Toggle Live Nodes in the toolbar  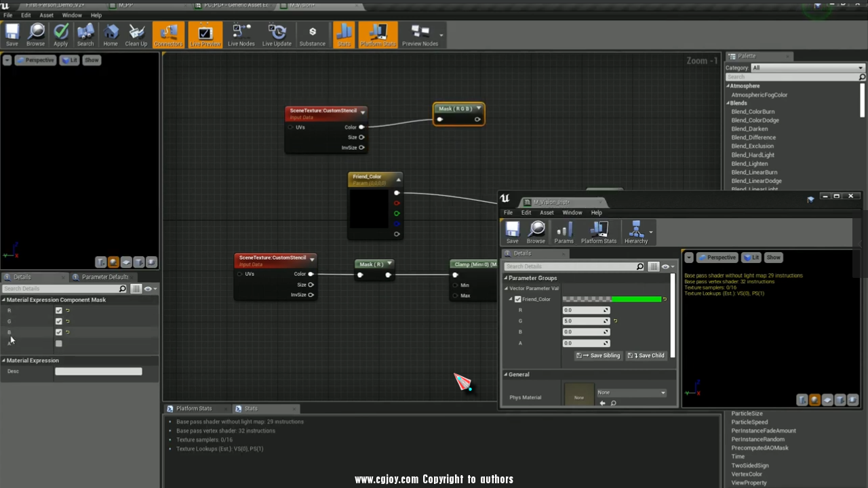pyautogui.click(x=241, y=35)
